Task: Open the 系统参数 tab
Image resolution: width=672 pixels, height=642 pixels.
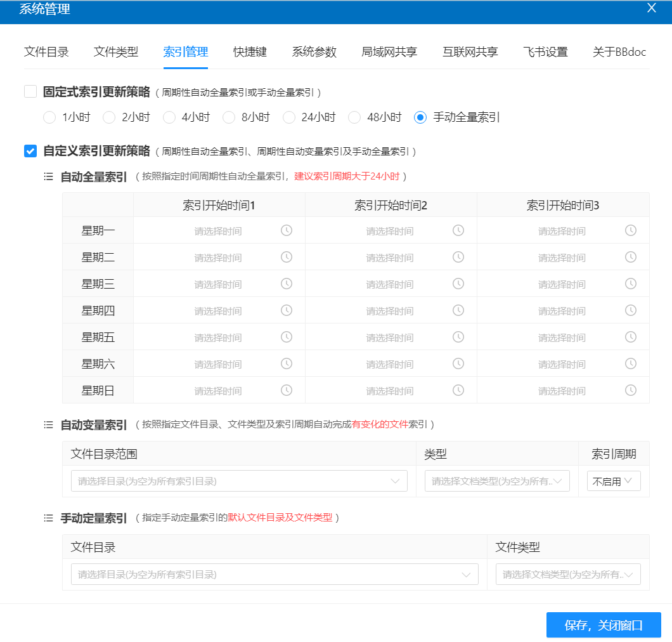Action: 314,52
